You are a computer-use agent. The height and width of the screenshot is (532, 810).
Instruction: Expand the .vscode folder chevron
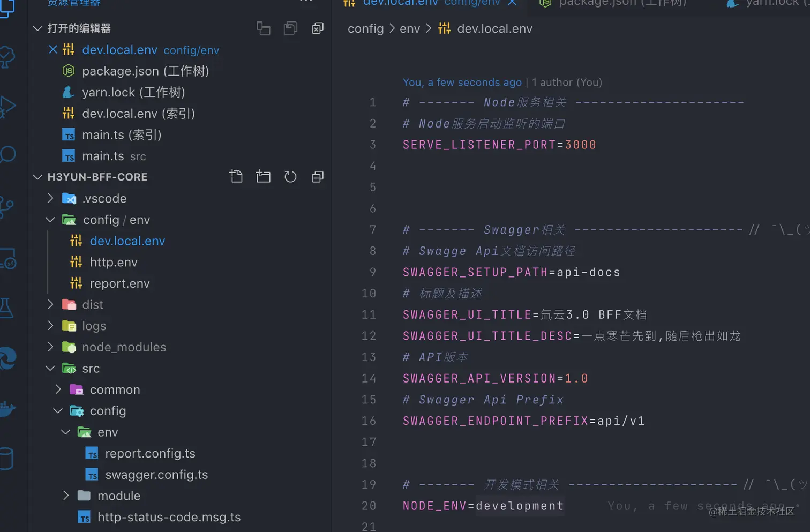pyautogui.click(x=50, y=198)
